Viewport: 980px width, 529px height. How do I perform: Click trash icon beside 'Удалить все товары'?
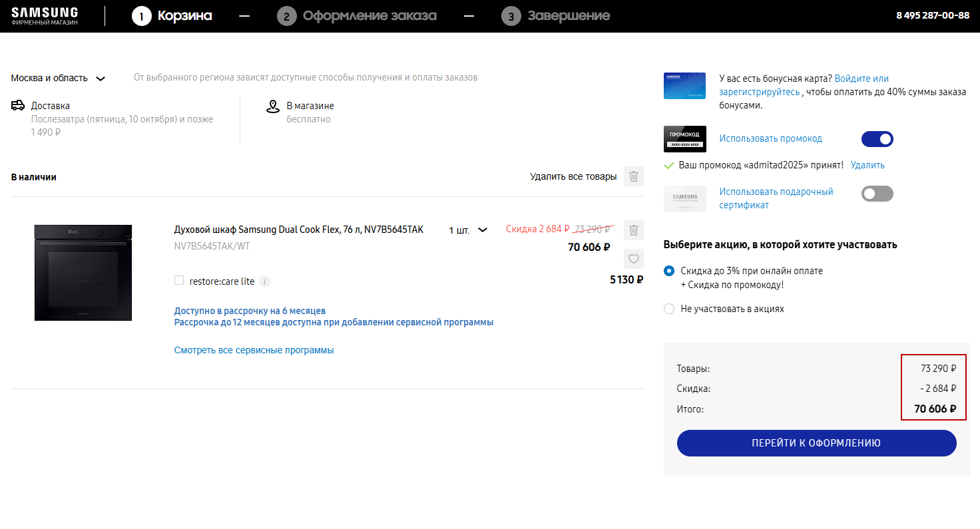click(633, 176)
